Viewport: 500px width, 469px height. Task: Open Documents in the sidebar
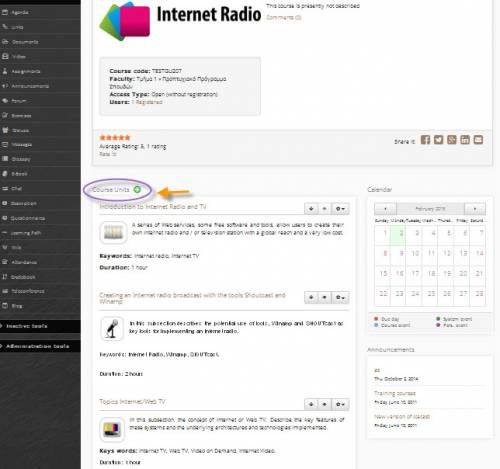[x=25, y=42]
